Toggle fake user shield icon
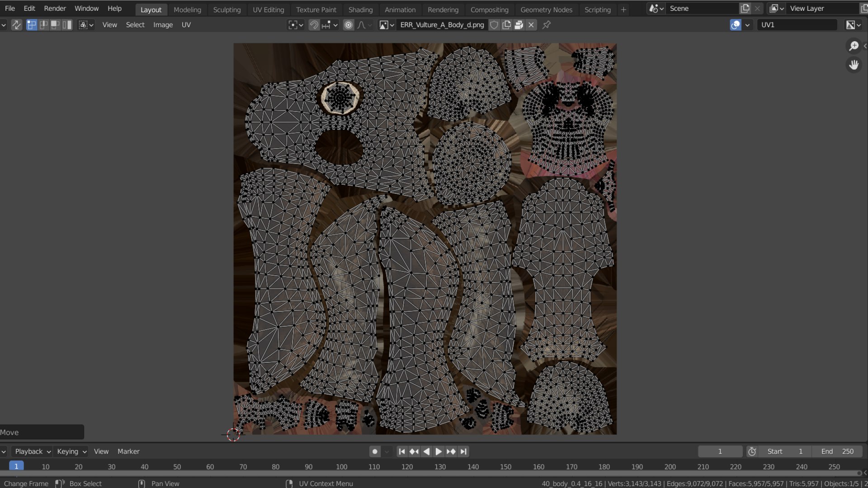The image size is (868, 488). tap(494, 25)
